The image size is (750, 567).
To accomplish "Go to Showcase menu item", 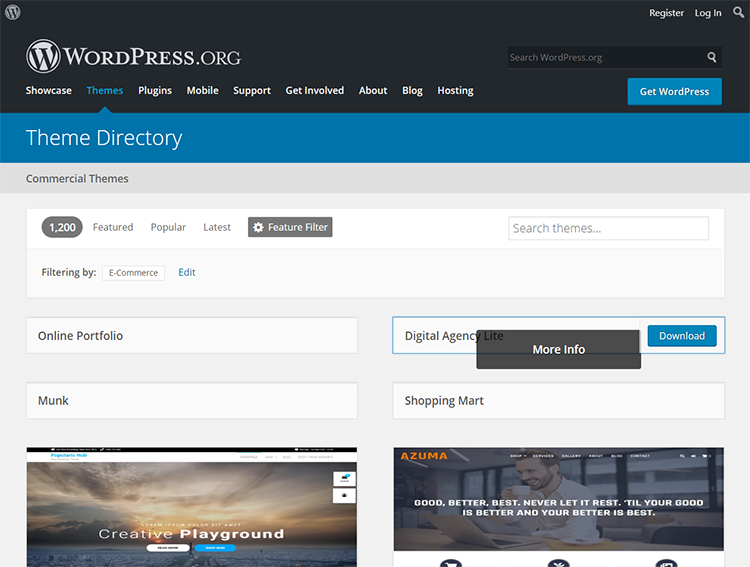I will coord(49,90).
